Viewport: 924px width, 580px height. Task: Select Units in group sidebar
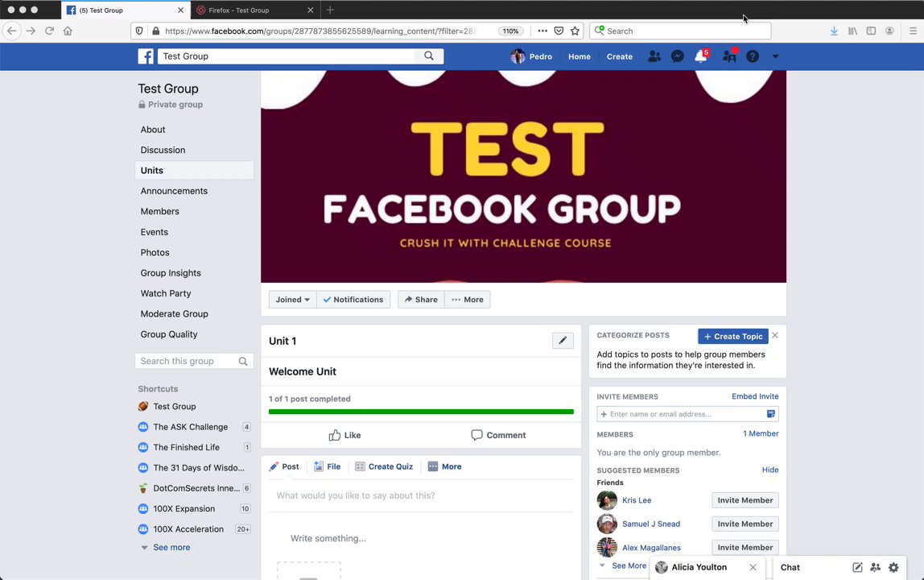tap(194, 170)
